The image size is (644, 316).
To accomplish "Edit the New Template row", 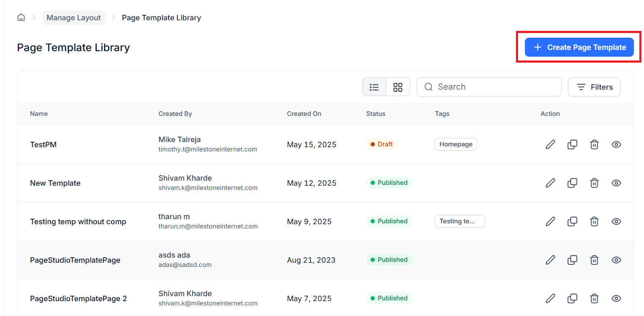I will click(x=551, y=183).
